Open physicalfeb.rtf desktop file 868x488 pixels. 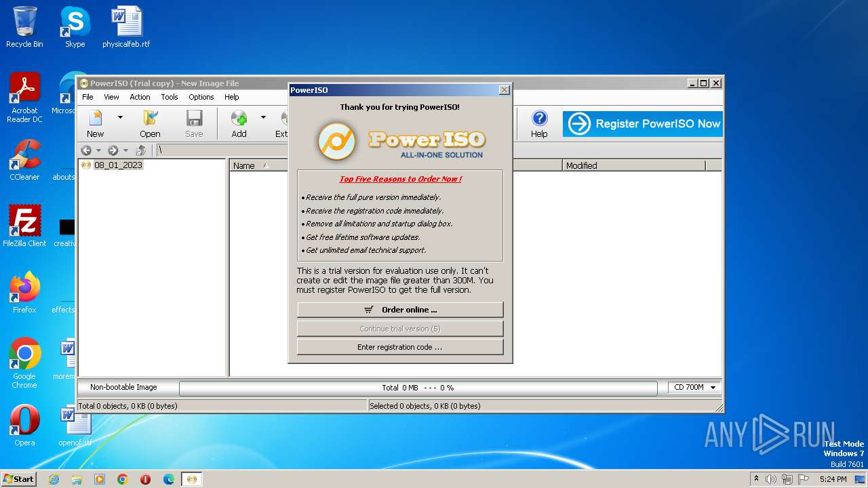pos(126,27)
